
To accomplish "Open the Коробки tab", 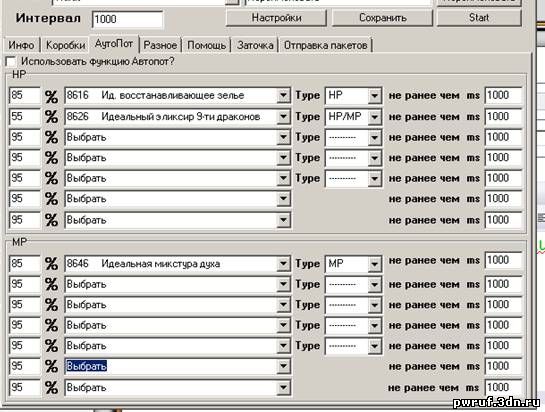I will 65,45.
